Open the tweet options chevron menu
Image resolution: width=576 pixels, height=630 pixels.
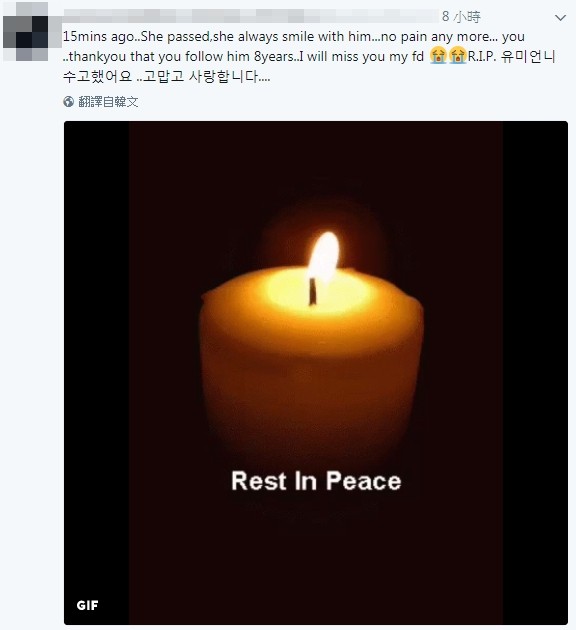tap(560, 18)
